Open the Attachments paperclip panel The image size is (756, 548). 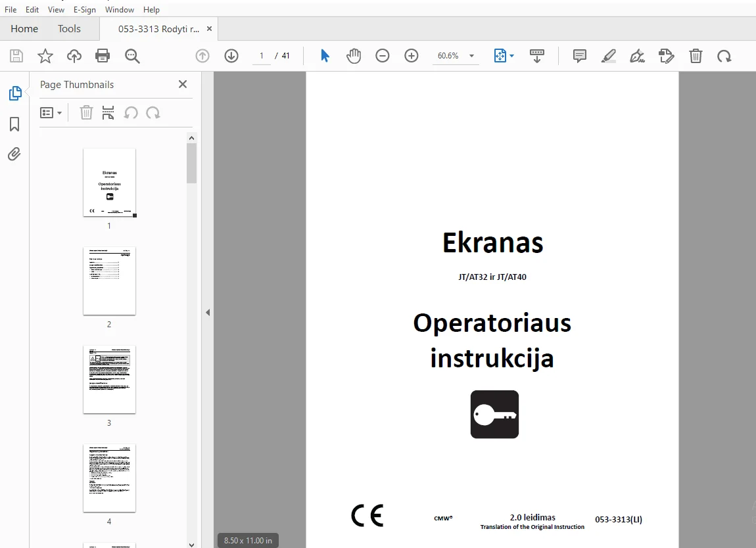click(x=14, y=154)
